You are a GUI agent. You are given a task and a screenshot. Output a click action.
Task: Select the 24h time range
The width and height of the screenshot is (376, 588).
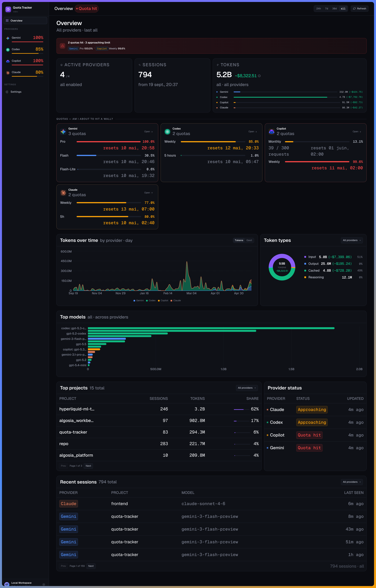click(x=319, y=9)
